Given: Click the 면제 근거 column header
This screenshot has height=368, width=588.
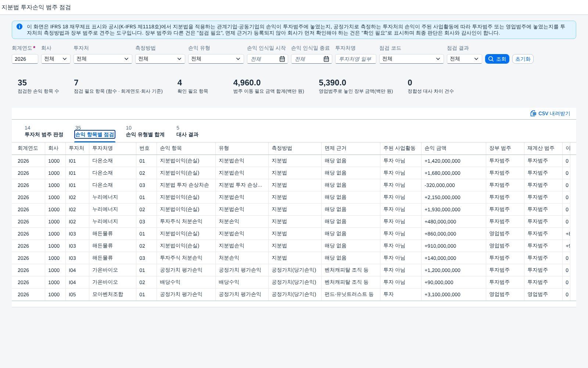Looking at the screenshot, I should point(351,148).
